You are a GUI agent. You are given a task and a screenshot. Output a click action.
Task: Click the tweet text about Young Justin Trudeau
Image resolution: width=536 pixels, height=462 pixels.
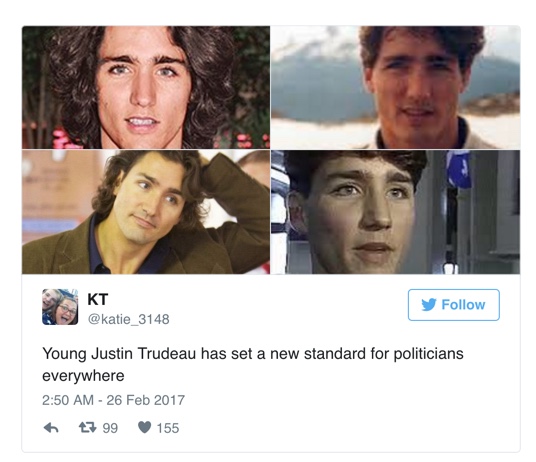tap(253, 364)
